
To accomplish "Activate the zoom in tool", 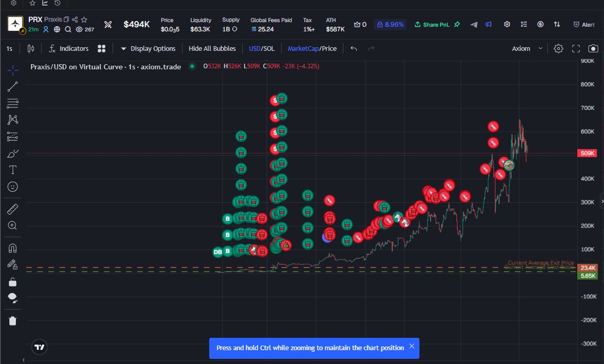I will pos(13,225).
